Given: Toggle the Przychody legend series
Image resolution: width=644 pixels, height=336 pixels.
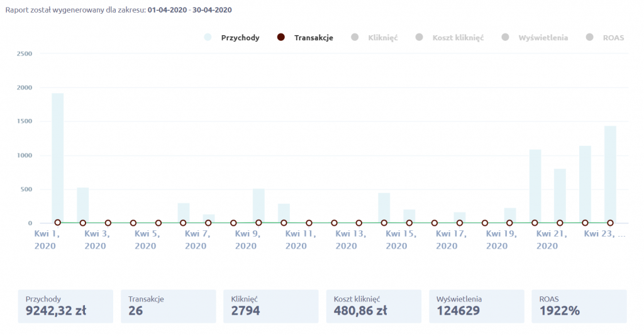Looking at the screenshot, I should click(240, 38).
